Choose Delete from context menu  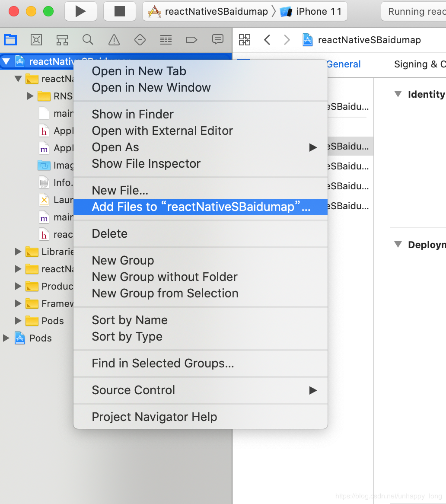coord(201,233)
